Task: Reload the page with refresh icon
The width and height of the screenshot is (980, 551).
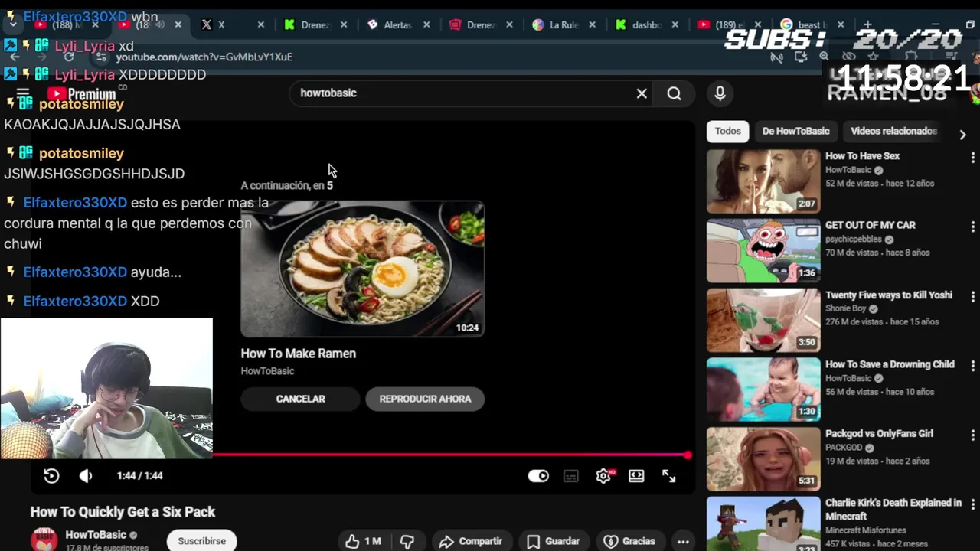Action: 69,57
